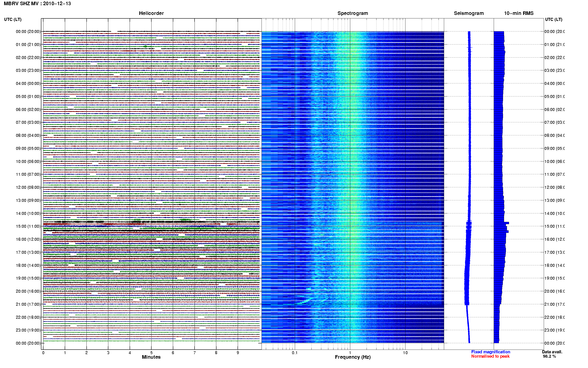Screen dimensions: 588x368
Task: Click the 'Minutes' x-axis label
Action: (x=151, y=357)
